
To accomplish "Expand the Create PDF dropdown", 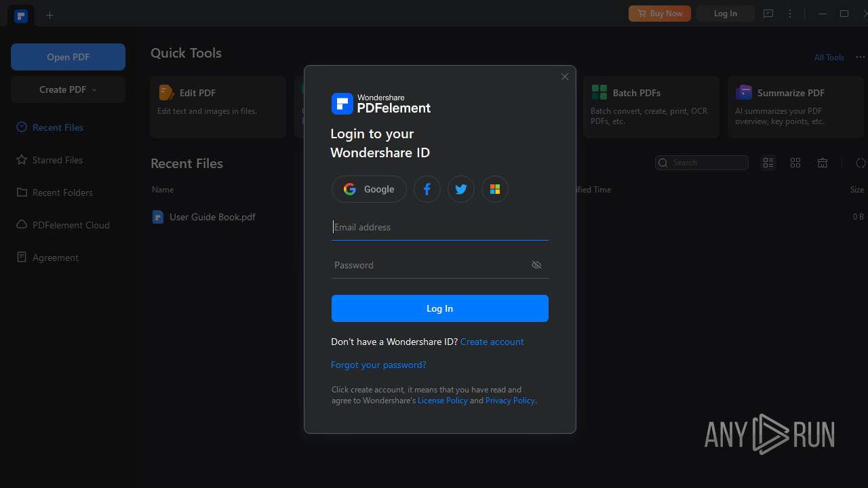I will click(x=68, y=89).
